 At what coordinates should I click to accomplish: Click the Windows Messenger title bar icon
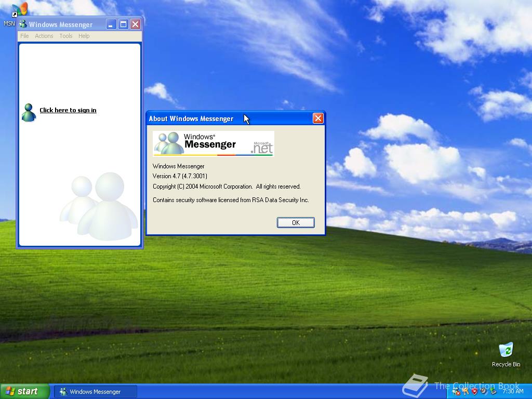coord(23,24)
